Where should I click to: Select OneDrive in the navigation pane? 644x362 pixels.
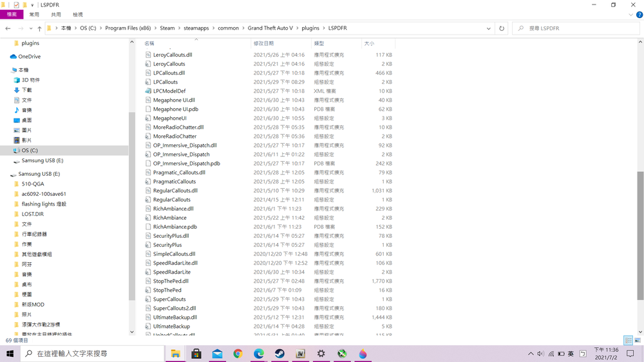[x=29, y=56]
